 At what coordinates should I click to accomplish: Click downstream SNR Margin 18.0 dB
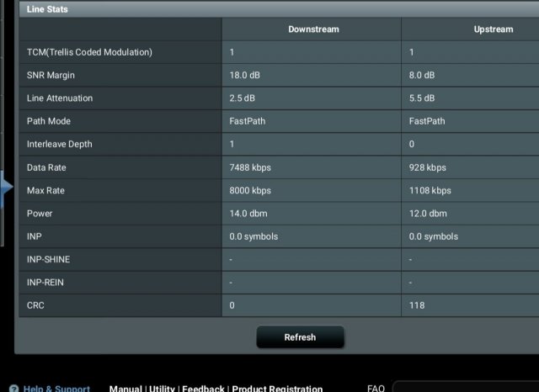coord(245,75)
